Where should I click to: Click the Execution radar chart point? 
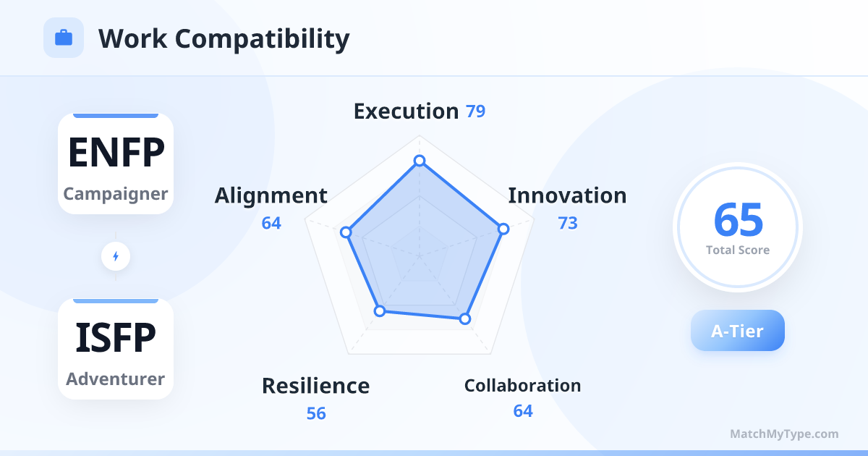click(x=419, y=161)
